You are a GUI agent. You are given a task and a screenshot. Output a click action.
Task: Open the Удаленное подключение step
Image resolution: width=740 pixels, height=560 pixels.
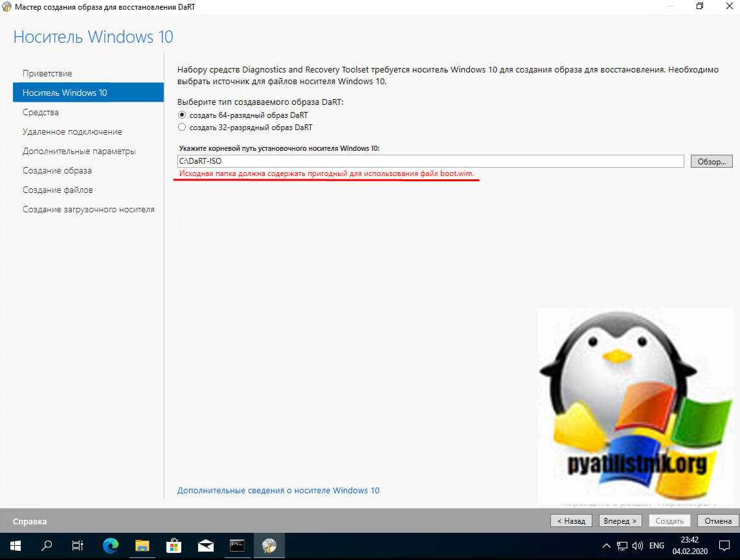73,131
